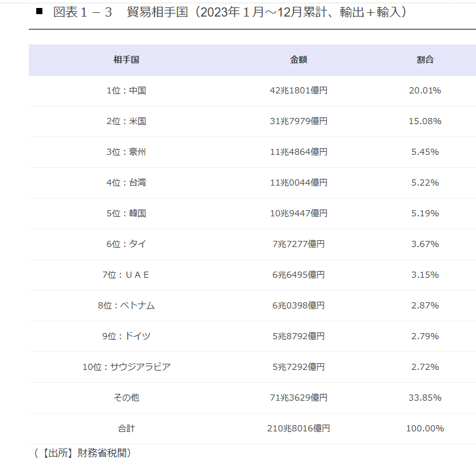476x475 pixels.
Task: Click the 合計 total row label
Action: [127, 428]
